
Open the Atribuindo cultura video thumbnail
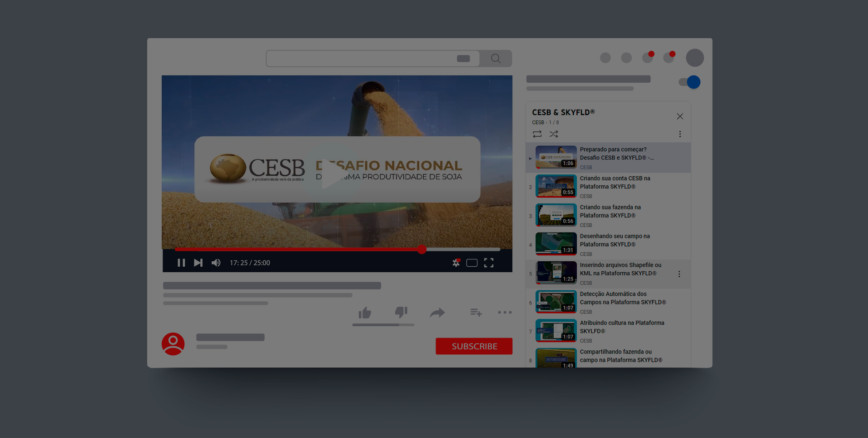pyautogui.click(x=556, y=330)
